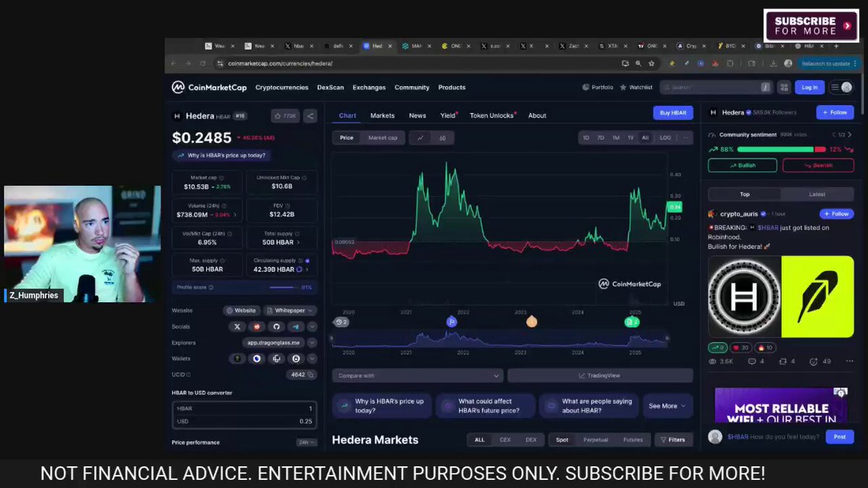This screenshot has width=868, height=488.
Task: Click the orange halving event marker under chart
Action: (532, 322)
